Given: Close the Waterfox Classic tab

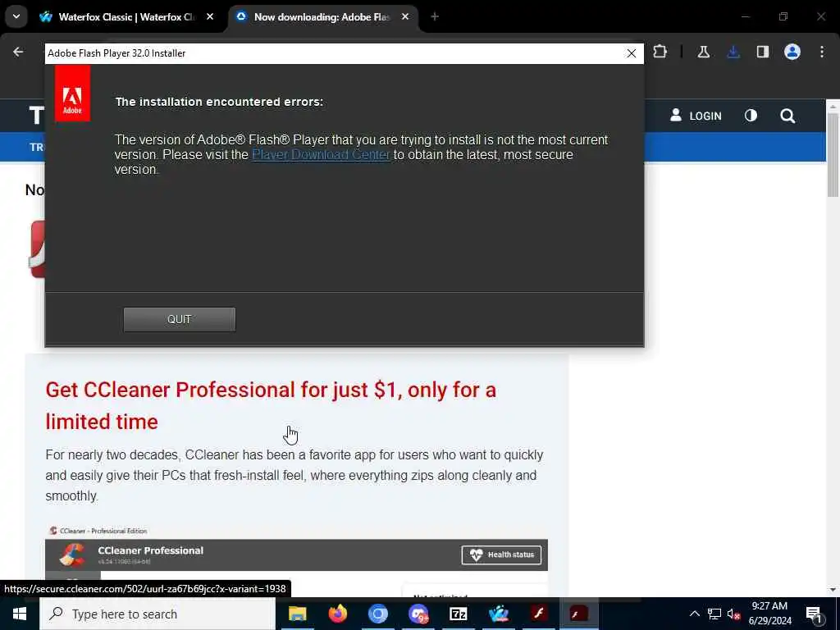Looking at the screenshot, I should pyautogui.click(x=210, y=17).
